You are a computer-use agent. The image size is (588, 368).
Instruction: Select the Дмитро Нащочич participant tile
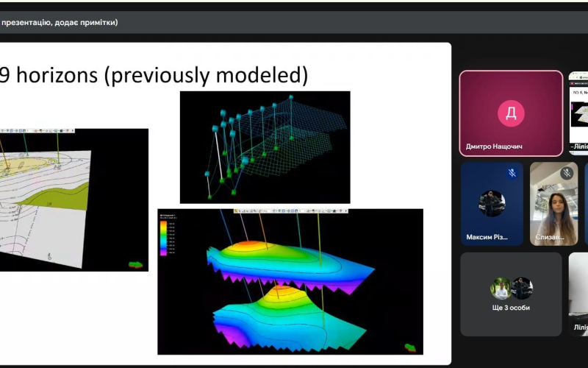(511, 113)
